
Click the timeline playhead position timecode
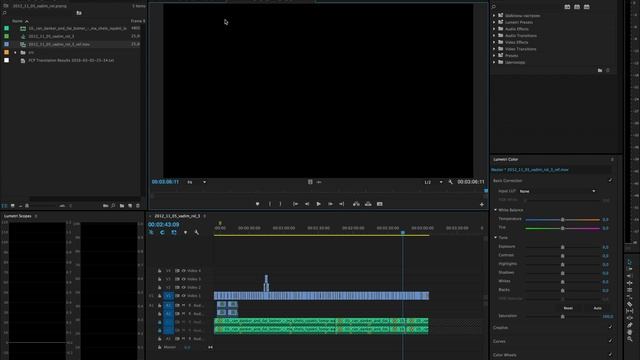point(163,224)
